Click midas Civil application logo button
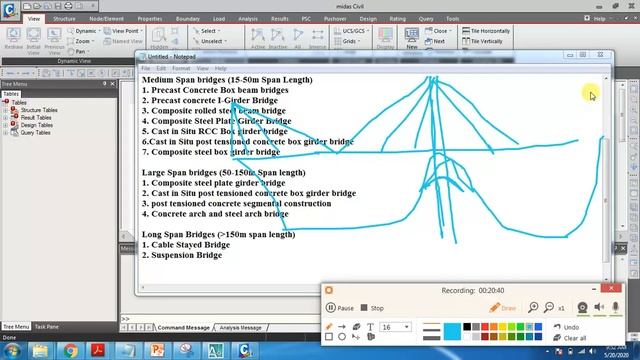Image resolution: width=640 pixels, height=360 pixels. [9, 10]
